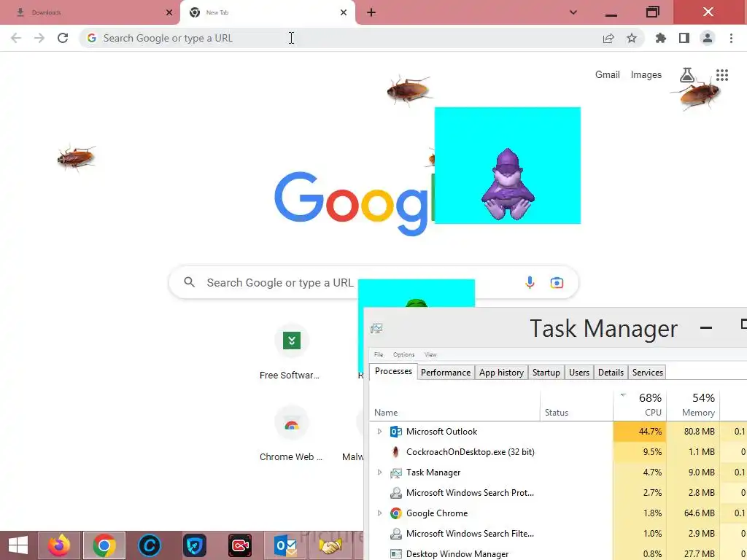Expand the Microsoft Outlook process row
Screen dimensions: 747x560
click(x=379, y=432)
